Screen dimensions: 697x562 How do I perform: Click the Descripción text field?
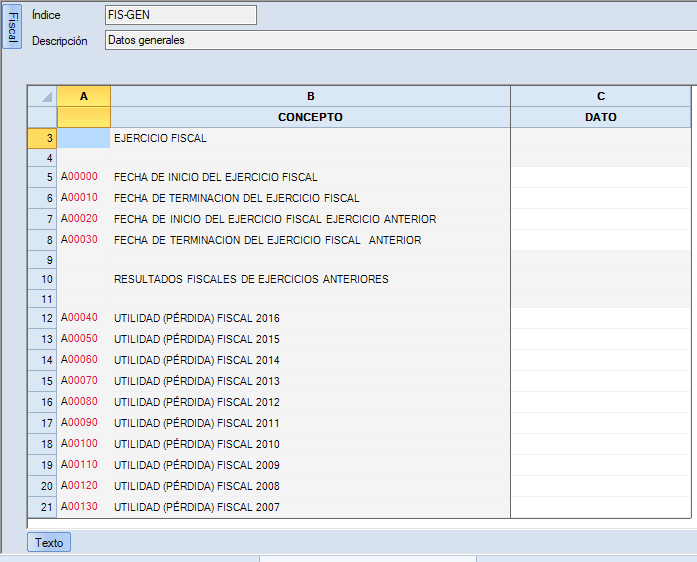(x=400, y=40)
